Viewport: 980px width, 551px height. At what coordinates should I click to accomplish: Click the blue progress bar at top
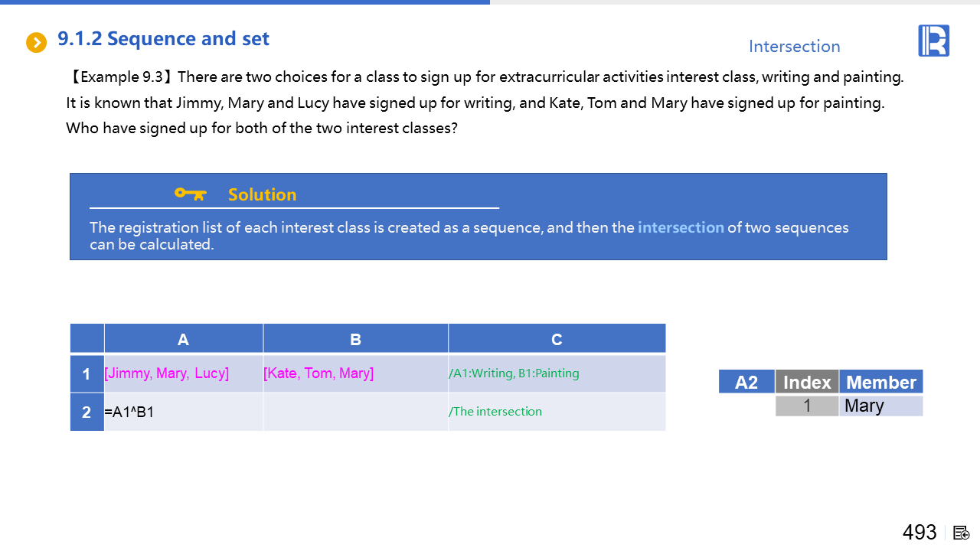245,2
